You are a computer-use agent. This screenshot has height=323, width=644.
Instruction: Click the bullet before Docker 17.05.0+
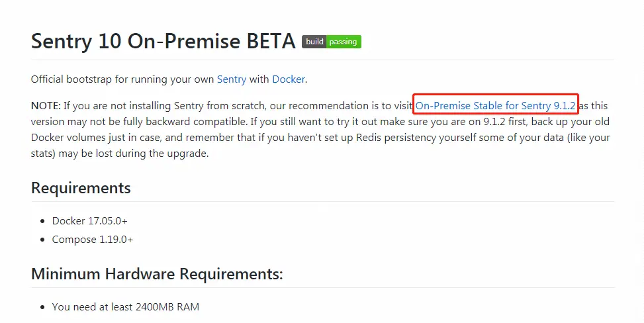click(43, 222)
